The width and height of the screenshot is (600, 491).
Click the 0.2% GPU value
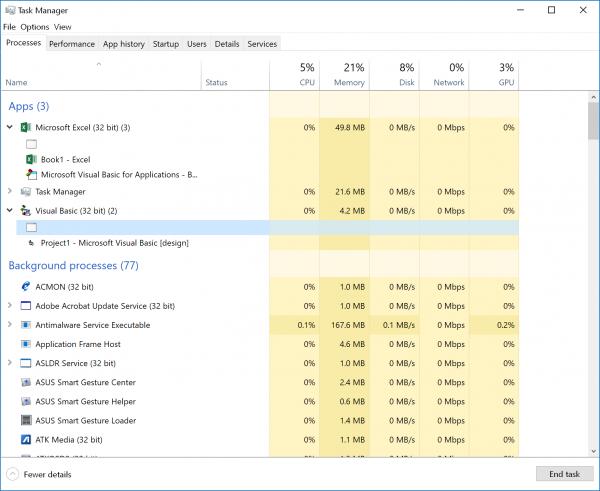pyautogui.click(x=505, y=325)
